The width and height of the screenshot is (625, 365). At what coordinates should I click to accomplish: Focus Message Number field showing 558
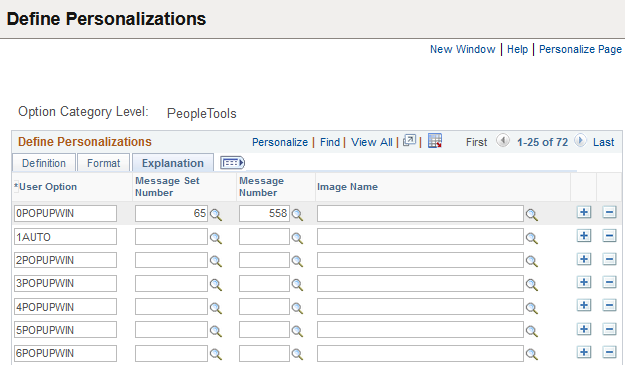(x=264, y=214)
